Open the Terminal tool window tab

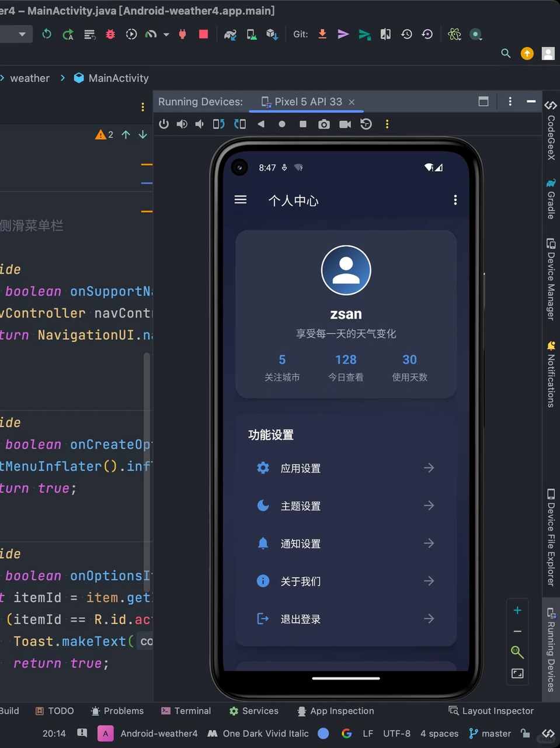(186, 711)
